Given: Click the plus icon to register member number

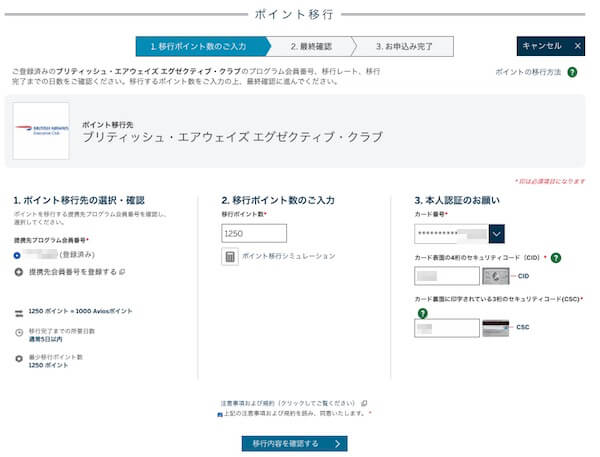Looking at the screenshot, I should coord(18,272).
